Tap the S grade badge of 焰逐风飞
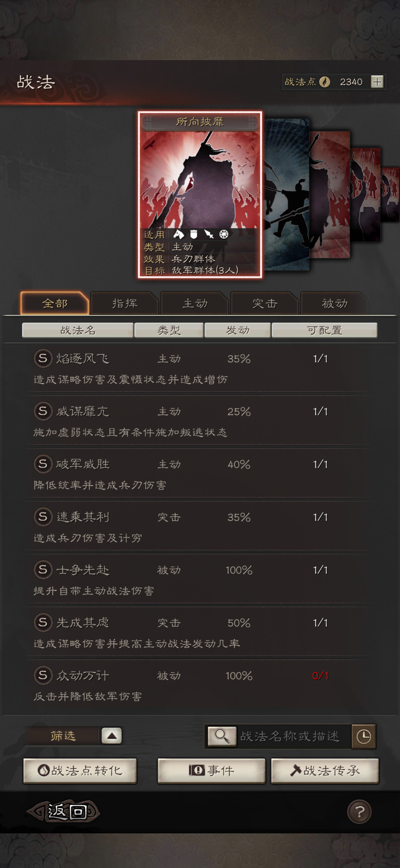 click(x=43, y=358)
